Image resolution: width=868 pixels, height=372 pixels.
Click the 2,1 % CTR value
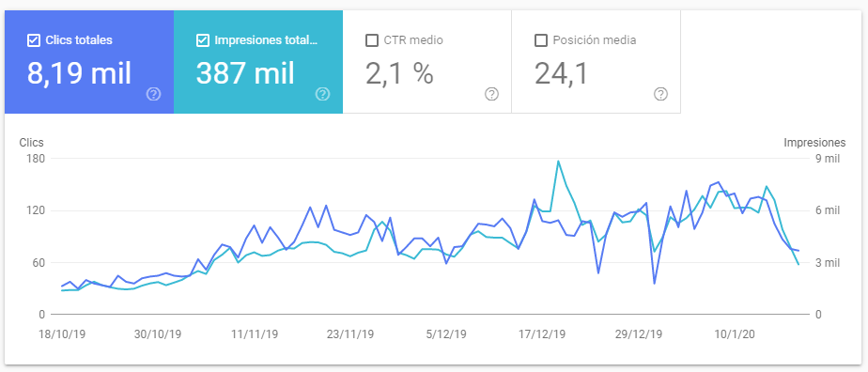tap(399, 73)
